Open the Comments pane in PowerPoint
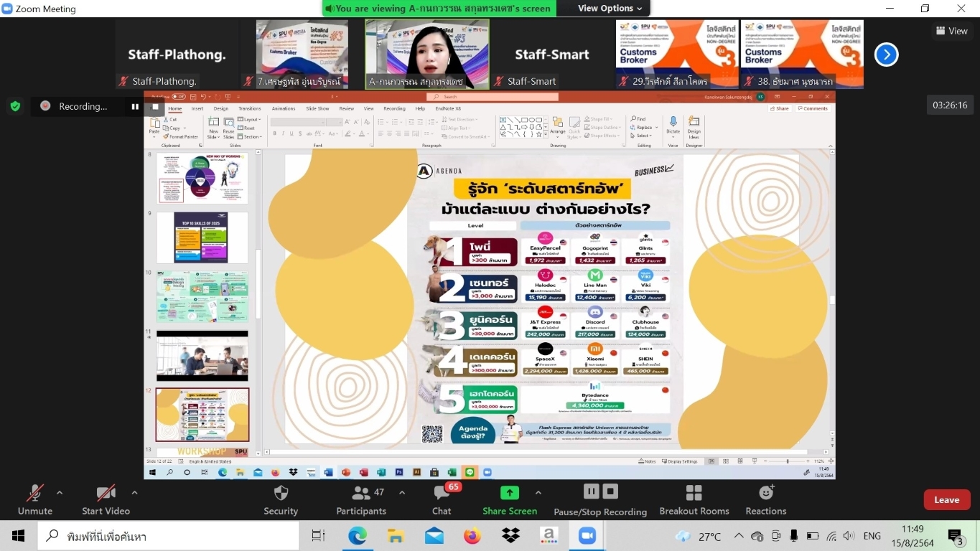This screenshot has width=980, height=551. (x=813, y=108)
